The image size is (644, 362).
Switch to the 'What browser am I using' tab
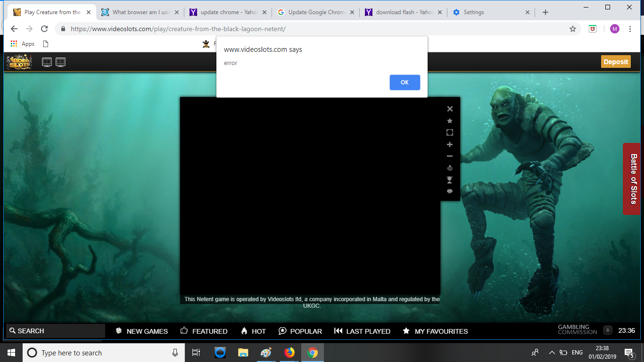pos(140,12)
